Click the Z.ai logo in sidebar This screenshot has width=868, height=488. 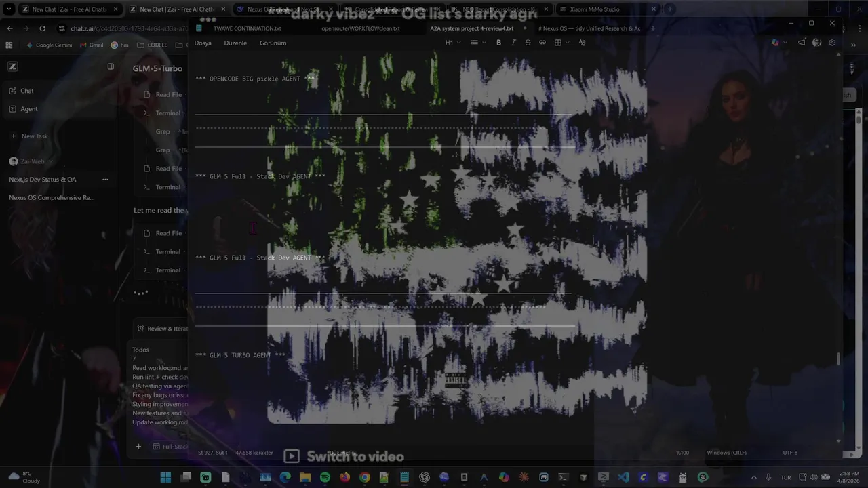point(12,66)
